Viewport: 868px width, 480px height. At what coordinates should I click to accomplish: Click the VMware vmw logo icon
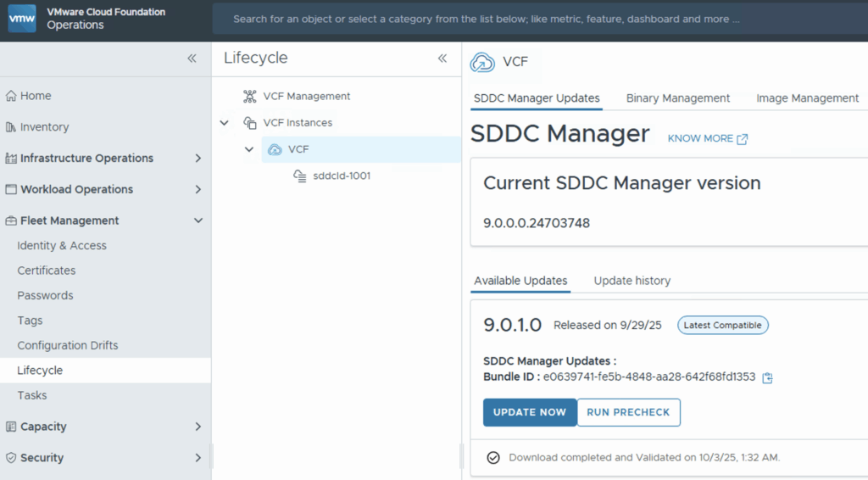pos(22,19)
